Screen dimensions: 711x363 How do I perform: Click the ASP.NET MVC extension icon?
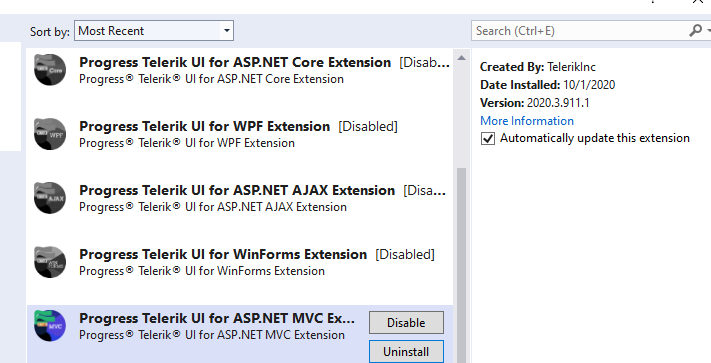click(x=50, y=325)
